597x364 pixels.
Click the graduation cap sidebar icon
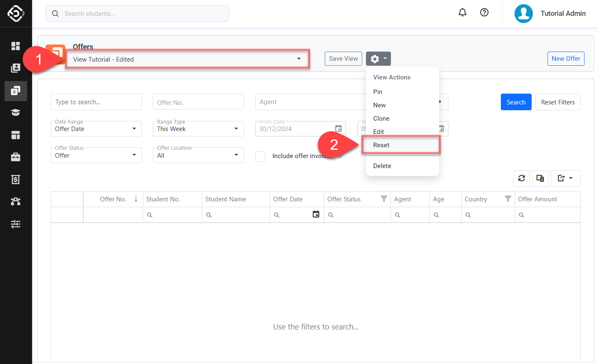(x=15, y=113)
